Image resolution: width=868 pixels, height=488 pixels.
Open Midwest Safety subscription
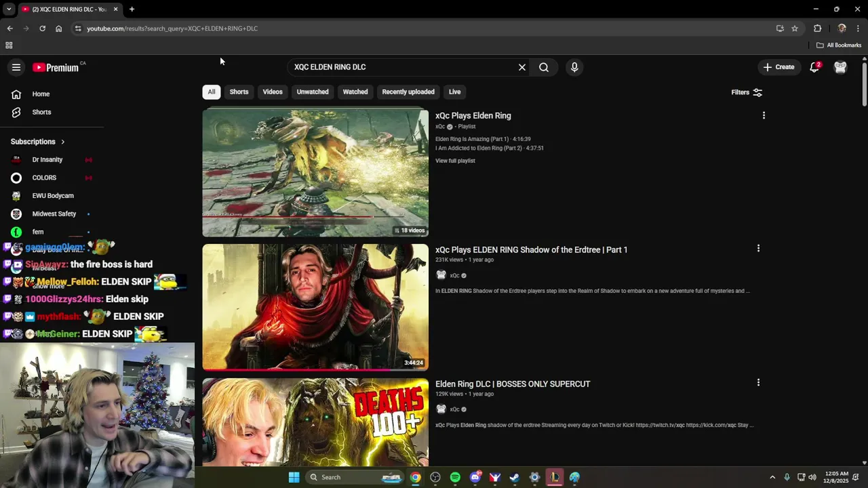(54, 213)
